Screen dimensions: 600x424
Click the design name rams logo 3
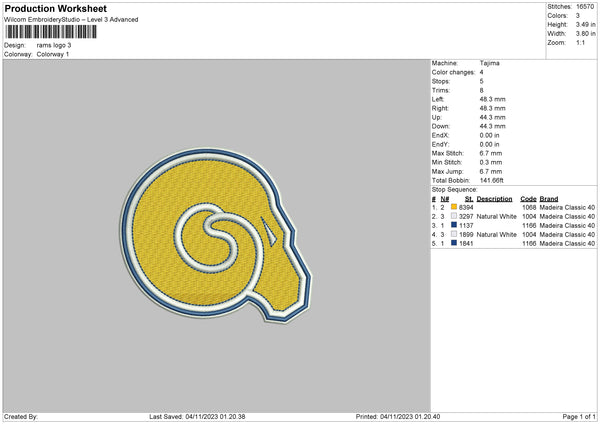pos(56,45)
